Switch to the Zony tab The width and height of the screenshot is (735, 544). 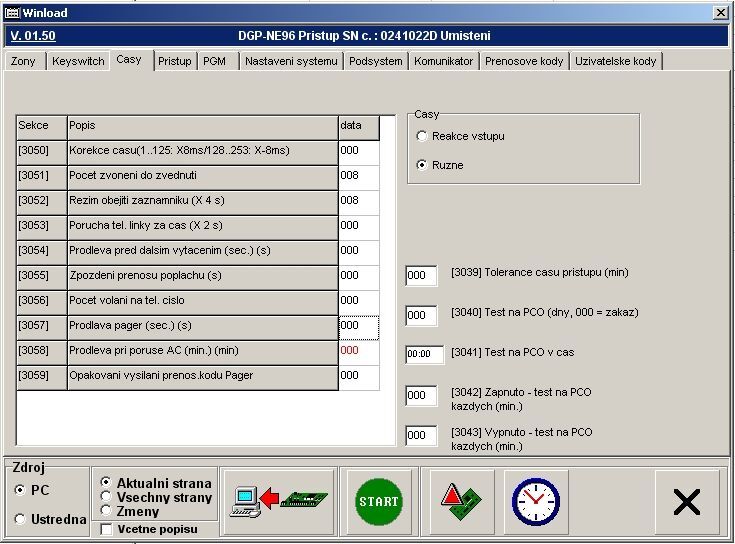pos(23,61)
